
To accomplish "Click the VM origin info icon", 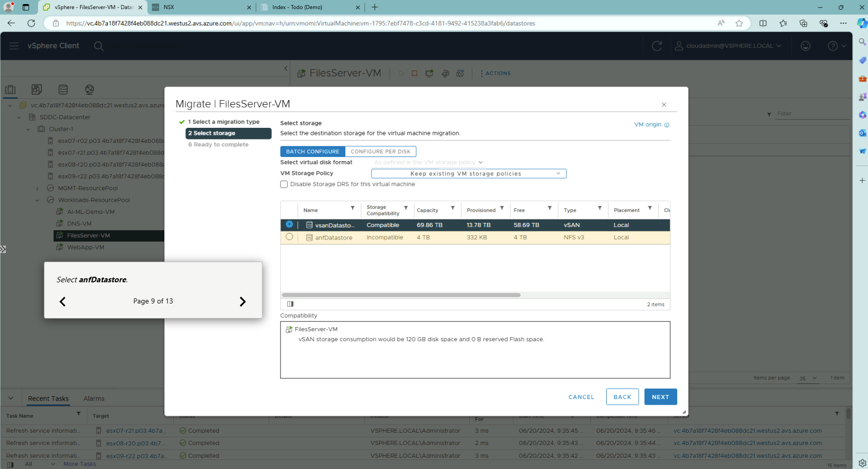I will point(667,125).
